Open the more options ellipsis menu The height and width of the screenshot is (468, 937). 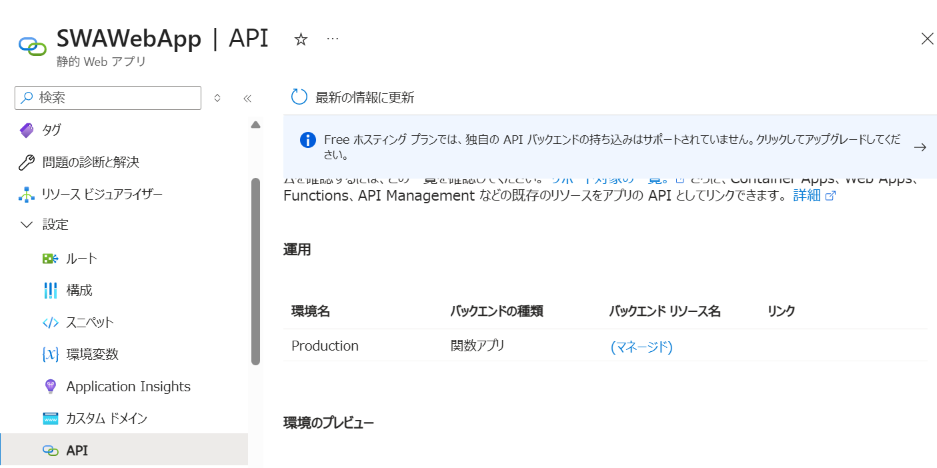[x=332, y=39]
